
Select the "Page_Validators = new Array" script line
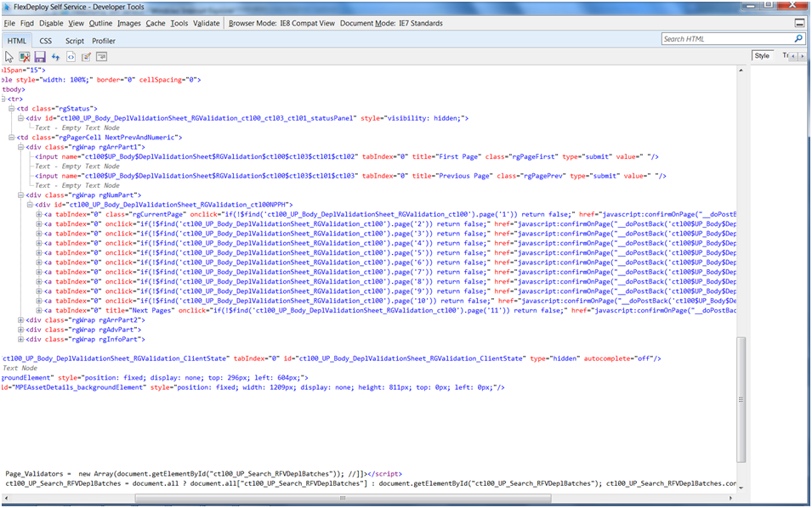pos(203,474)
